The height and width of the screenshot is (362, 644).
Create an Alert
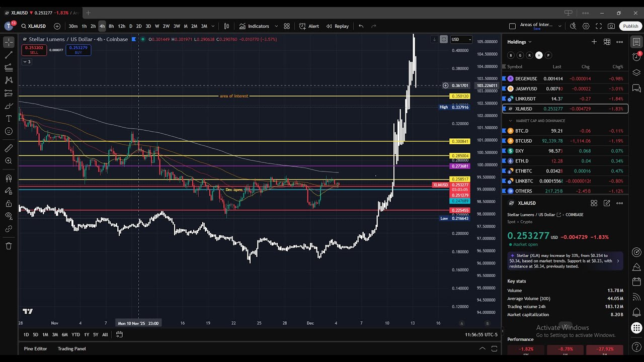[x=309, y=26]
